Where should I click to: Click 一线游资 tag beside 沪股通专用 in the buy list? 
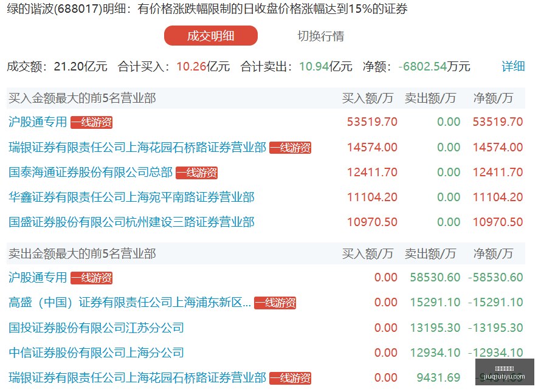[91, 123]
